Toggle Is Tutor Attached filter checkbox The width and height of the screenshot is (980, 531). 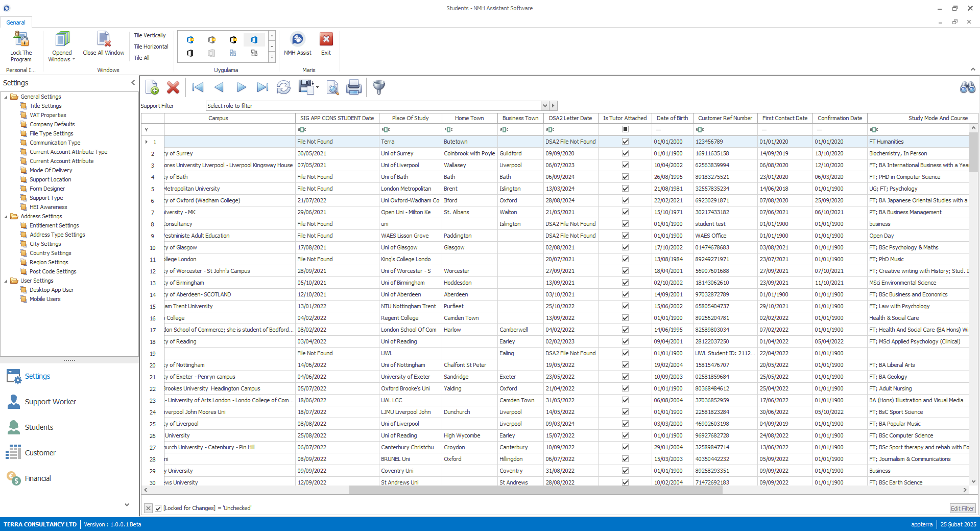click(x=625, y=129)
